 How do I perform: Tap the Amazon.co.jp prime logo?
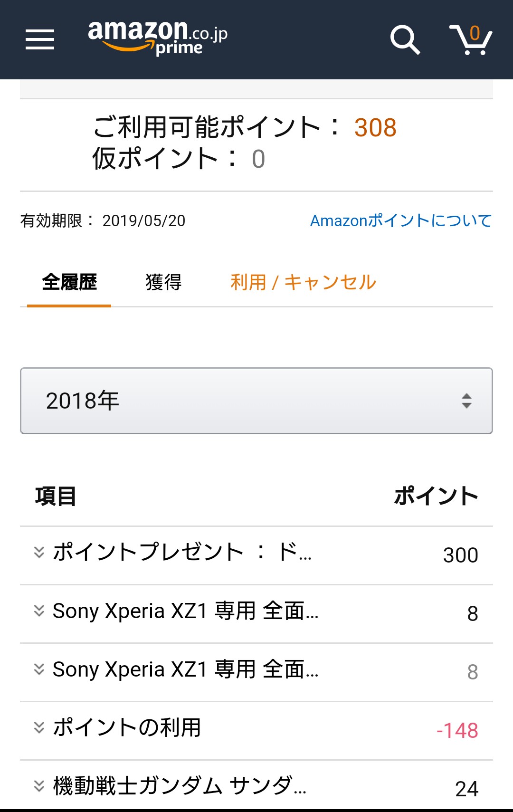157,38
